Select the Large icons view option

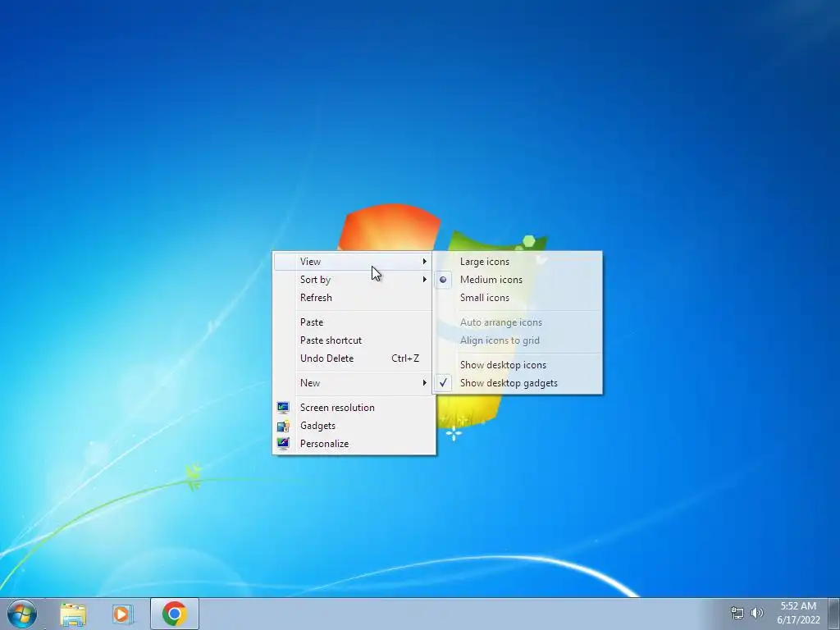tap(518, 262)
